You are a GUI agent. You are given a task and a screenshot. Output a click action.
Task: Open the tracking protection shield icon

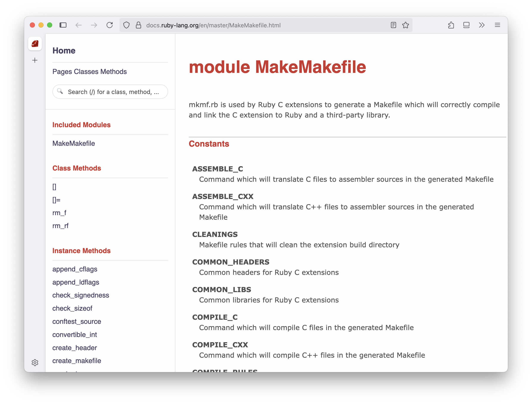pyautogui.click(x=126, y=25)
